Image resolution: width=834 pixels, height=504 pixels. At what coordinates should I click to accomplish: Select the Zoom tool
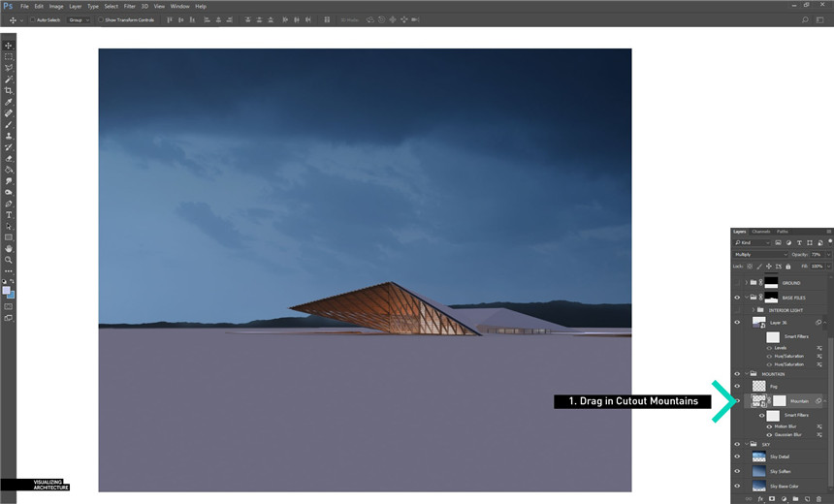click(x=9, y=260)
